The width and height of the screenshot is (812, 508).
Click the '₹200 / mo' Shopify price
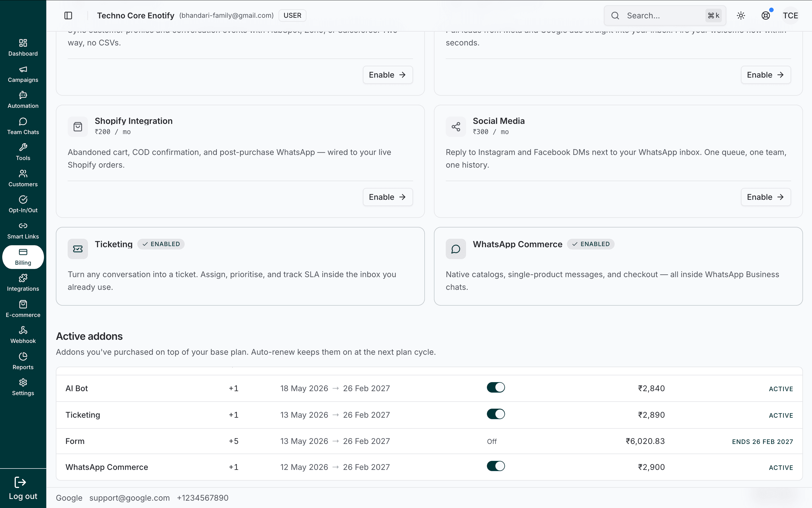tap(112, 132)
